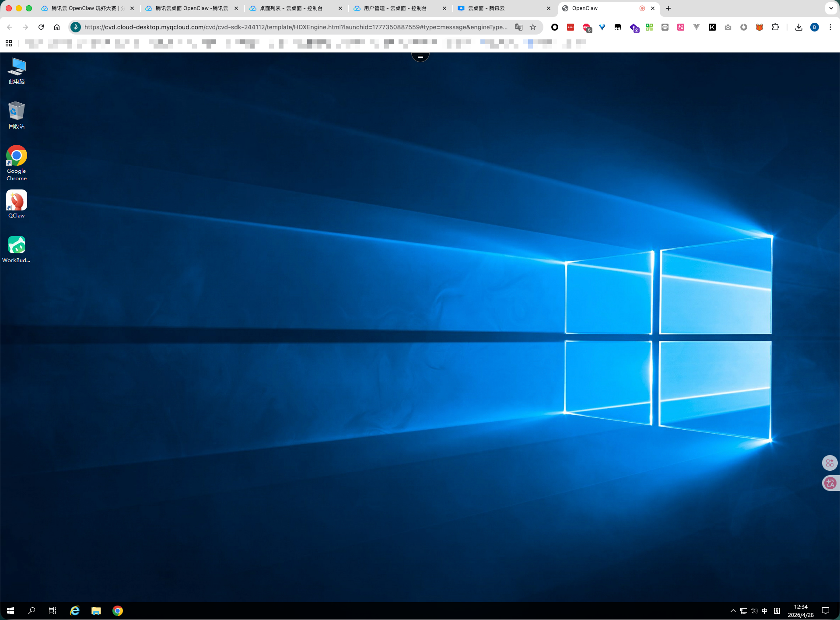840x620 pixels.
Task: Select the This PC desktop icon
Action: (17, 69)
